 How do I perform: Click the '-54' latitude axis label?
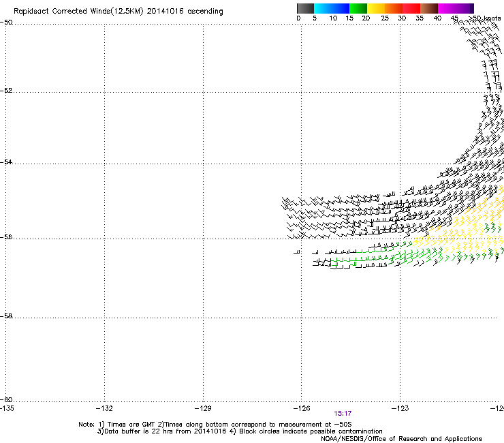click(x=6, y=162)
